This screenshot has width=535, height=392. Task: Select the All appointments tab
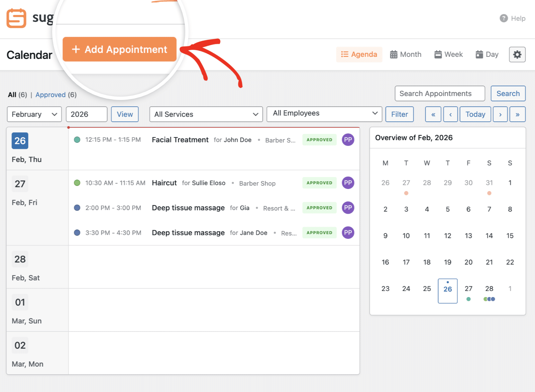[x=13, y=95]
